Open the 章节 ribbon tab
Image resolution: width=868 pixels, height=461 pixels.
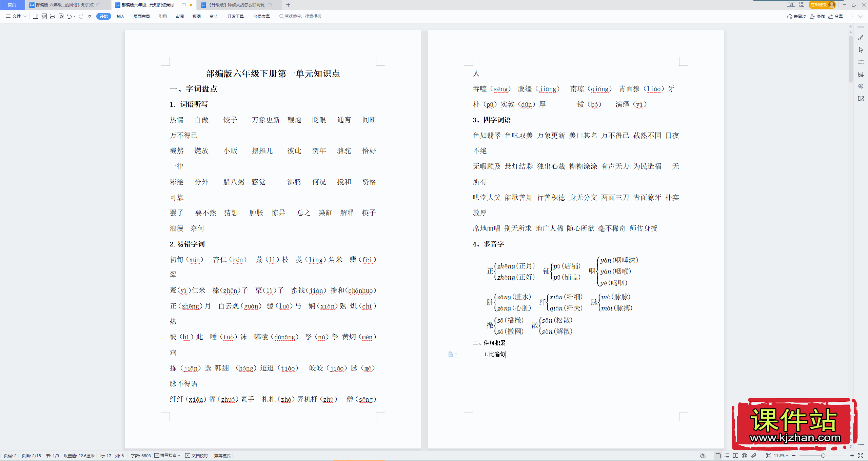pyautogui.click(x=214, y=16)
